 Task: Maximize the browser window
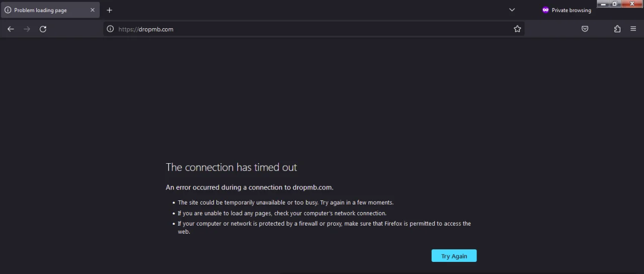click(615, 4)
